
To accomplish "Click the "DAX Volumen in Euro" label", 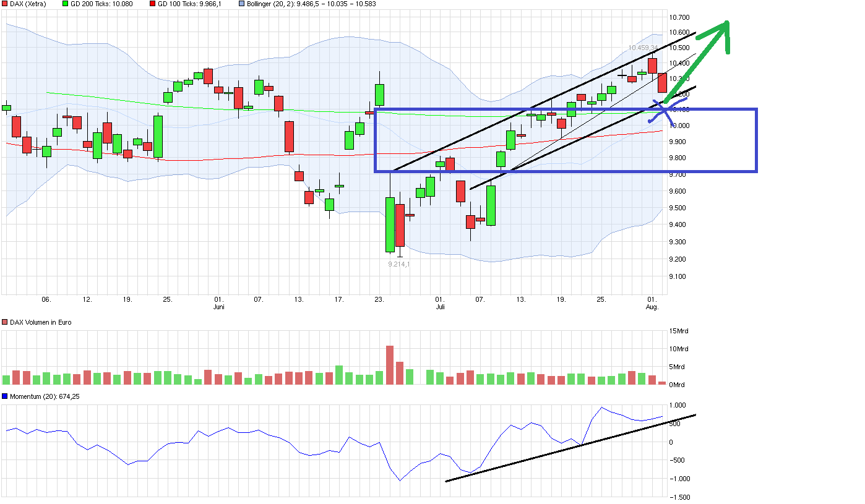I will (x=40, y=323).
